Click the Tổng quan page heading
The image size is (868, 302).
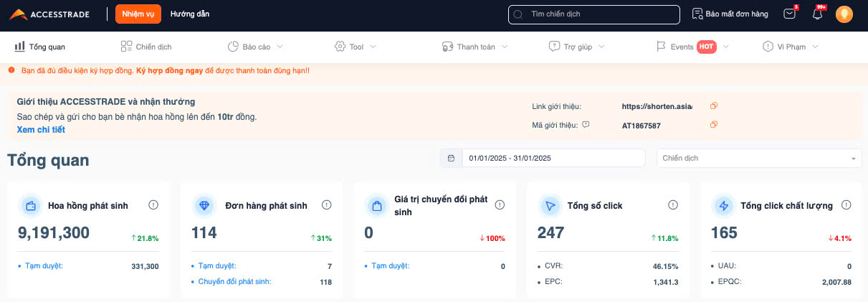48,160
